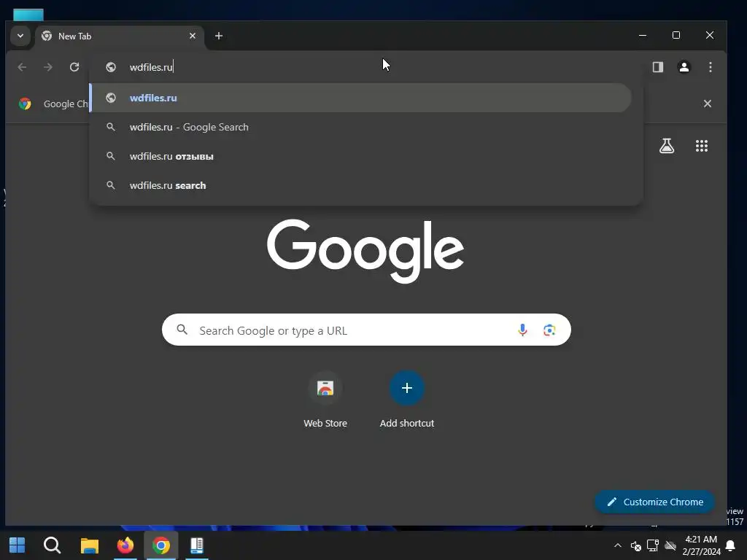
Task: Pick the wdfiles.ru search suggestion
Action: 360,185
